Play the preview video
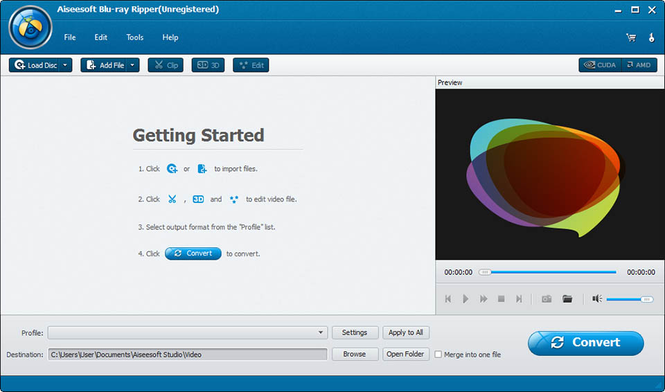 tap(465, 299)
